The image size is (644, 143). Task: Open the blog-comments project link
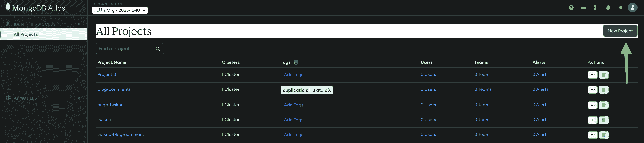point(114,89)
